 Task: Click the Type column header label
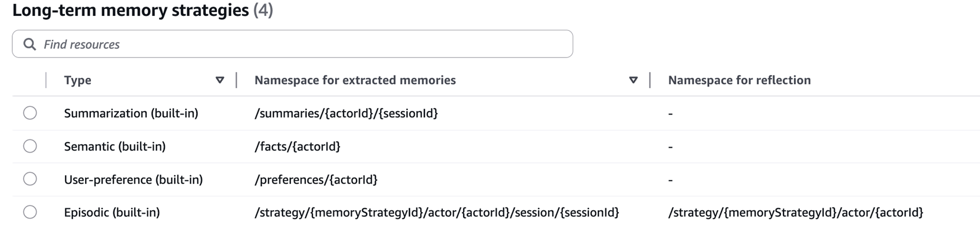pyautogui.click(x=78, y=80)
